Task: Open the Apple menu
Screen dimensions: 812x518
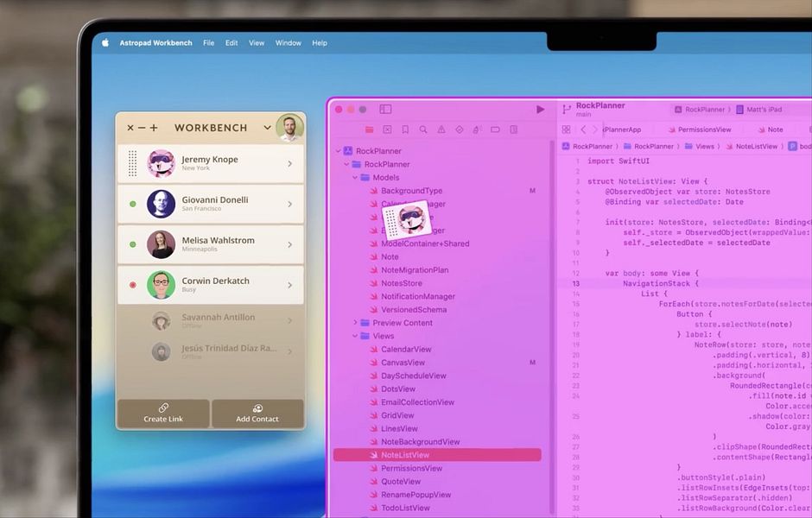Action: tap(105, 43)
